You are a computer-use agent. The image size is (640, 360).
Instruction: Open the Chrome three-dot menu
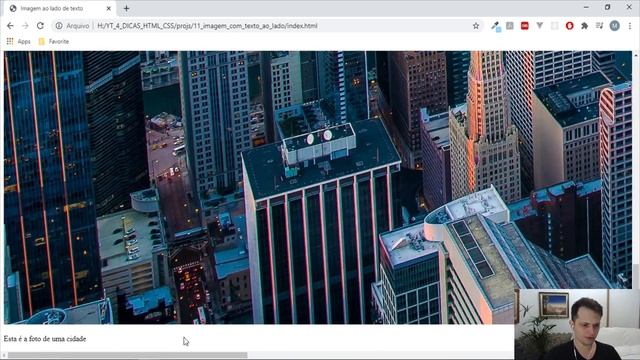tap(630, 26)
